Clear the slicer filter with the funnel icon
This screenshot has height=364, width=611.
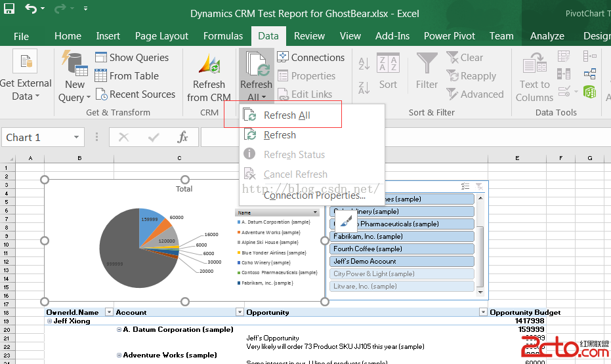(x=479, y=186)
